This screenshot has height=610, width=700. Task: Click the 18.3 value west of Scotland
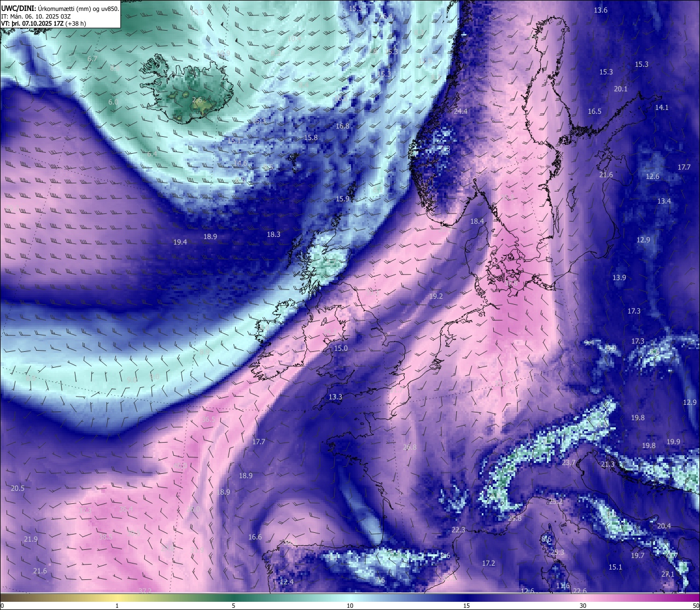pyautogui.click(x=273, y=234)
